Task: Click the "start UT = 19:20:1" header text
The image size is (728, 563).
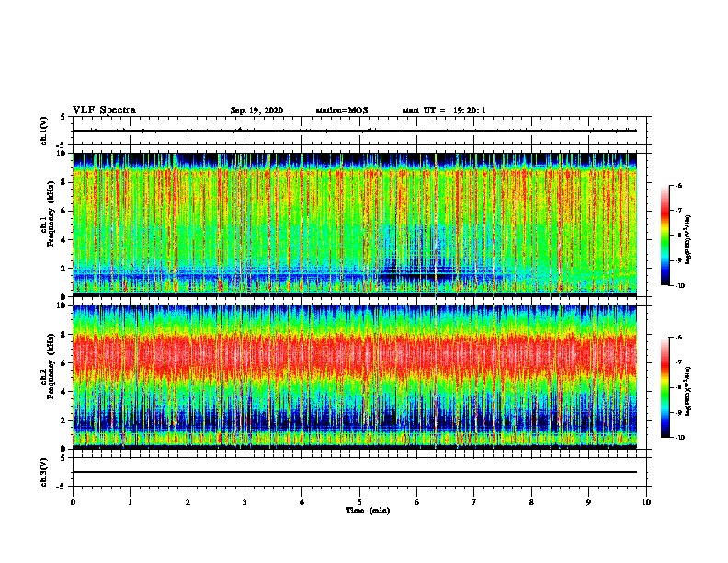Action: coord(444,110)
